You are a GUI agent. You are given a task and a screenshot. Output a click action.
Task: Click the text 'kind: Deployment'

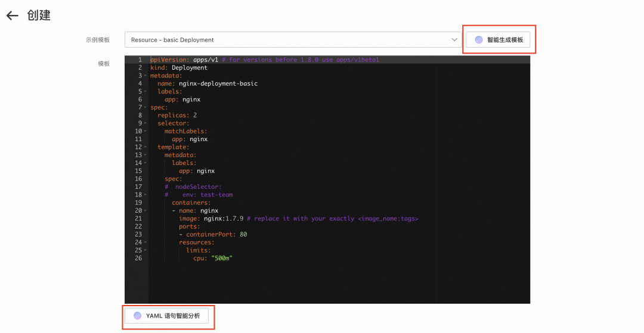pos(179,68)
